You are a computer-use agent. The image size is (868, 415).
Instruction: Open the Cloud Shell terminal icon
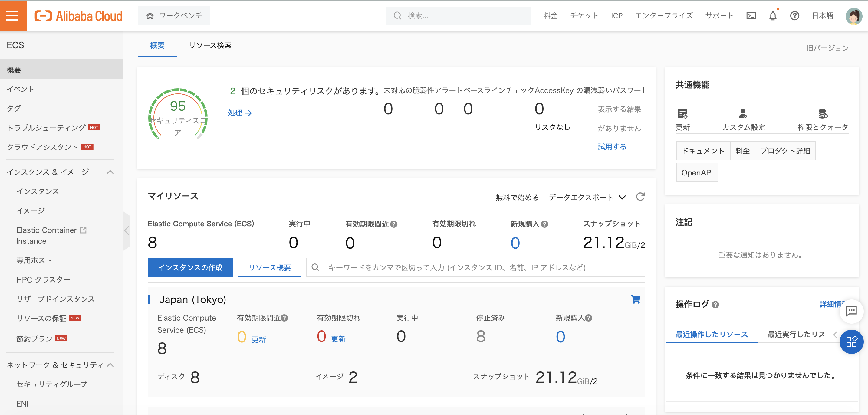751,15
